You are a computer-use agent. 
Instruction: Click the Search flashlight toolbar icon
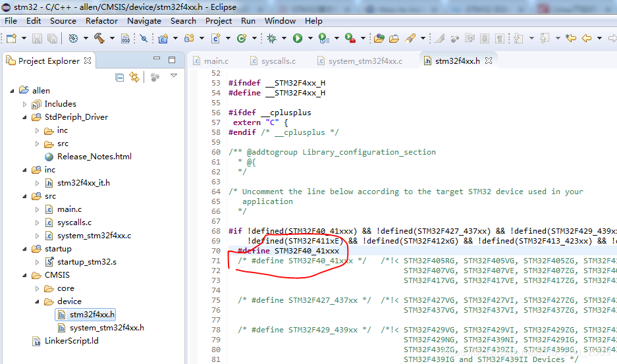[x=410, y=38]
